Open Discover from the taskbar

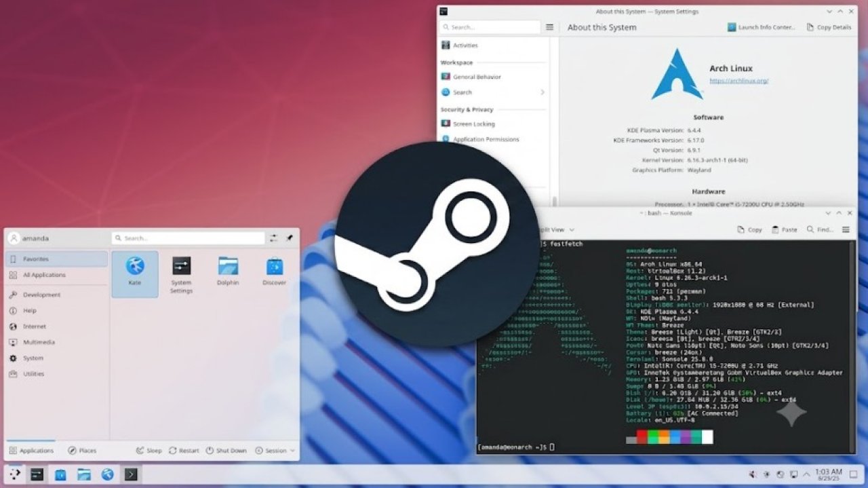60,474
